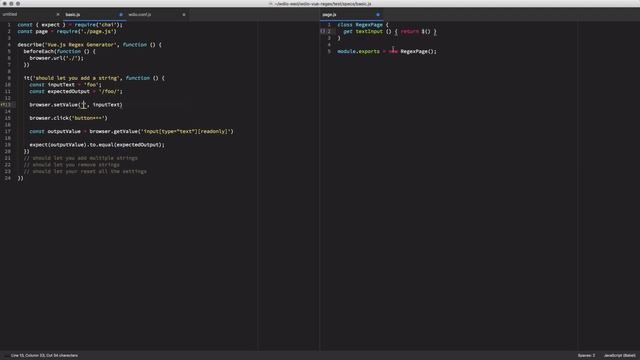The width and height of the screenshot is (640, 360).
Task: Click the module.exports = new RegexPage() line
Action: click(x=387, y=51)
